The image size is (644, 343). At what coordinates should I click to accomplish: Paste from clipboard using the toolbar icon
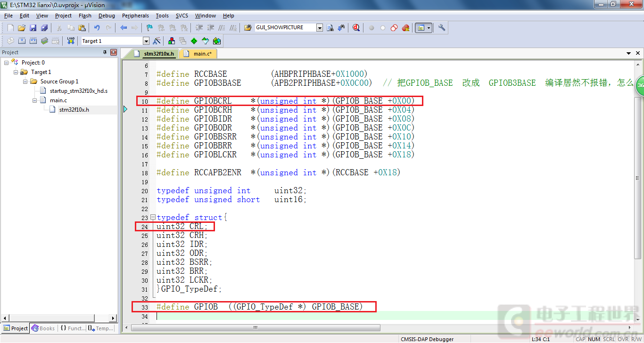coord(82,28)
